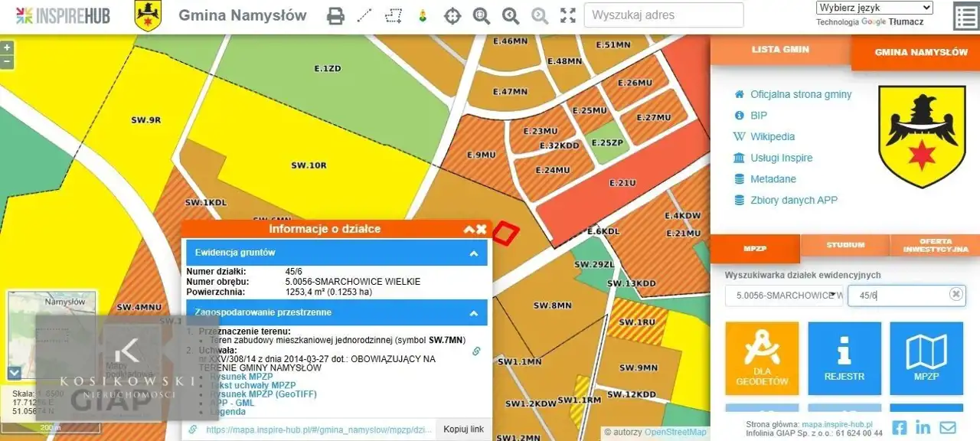The width and height of the screenshot is (980, 441).
Task: Collapse the Ewidencja gruntów section
Action: [x=473, y=253]
